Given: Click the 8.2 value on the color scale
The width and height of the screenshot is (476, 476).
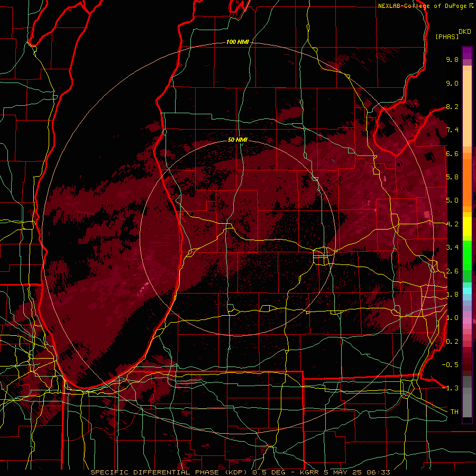Looking at the screenshot, I should [452, 106].
